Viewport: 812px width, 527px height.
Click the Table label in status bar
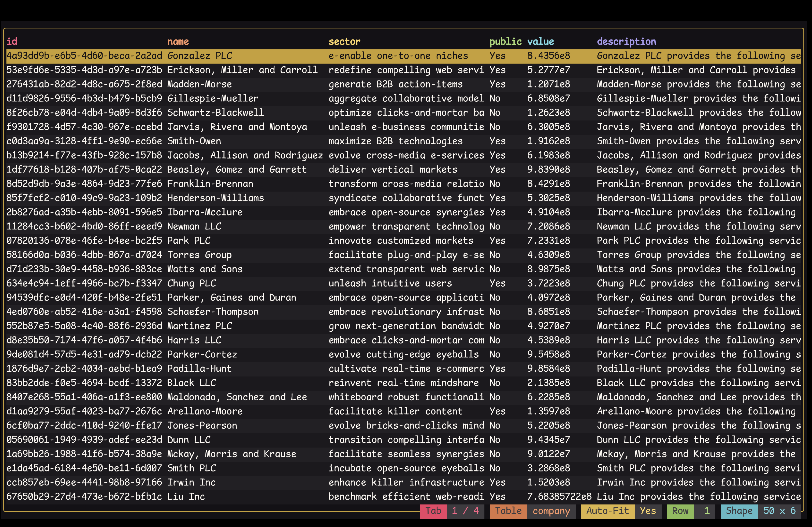(508, 511)
